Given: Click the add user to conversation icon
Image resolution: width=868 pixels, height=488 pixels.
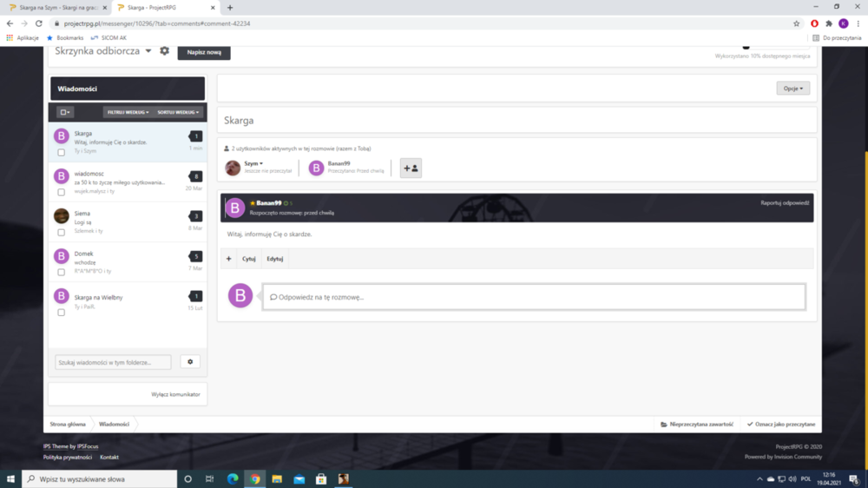Looking at the screenshot, I should (411, 168).
